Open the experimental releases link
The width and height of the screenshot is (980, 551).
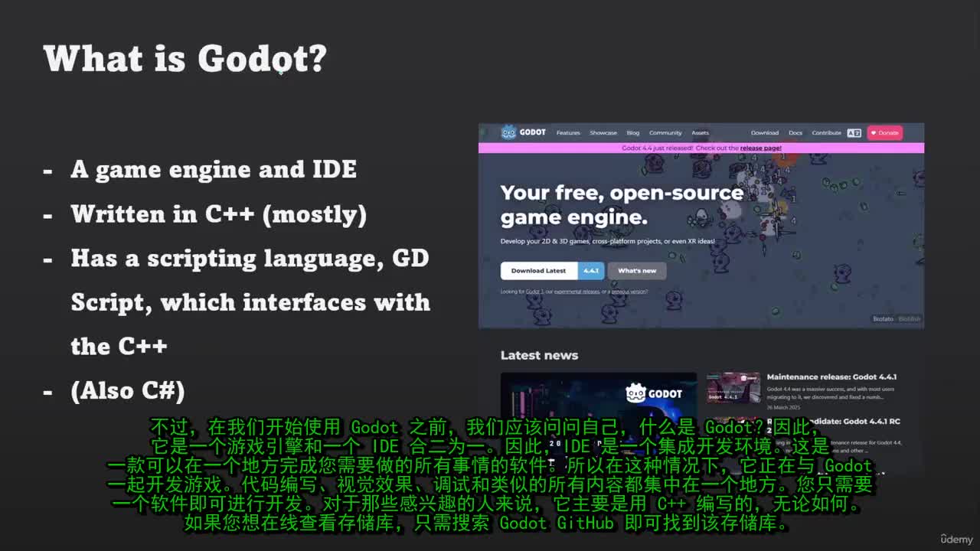coord(577,292)
